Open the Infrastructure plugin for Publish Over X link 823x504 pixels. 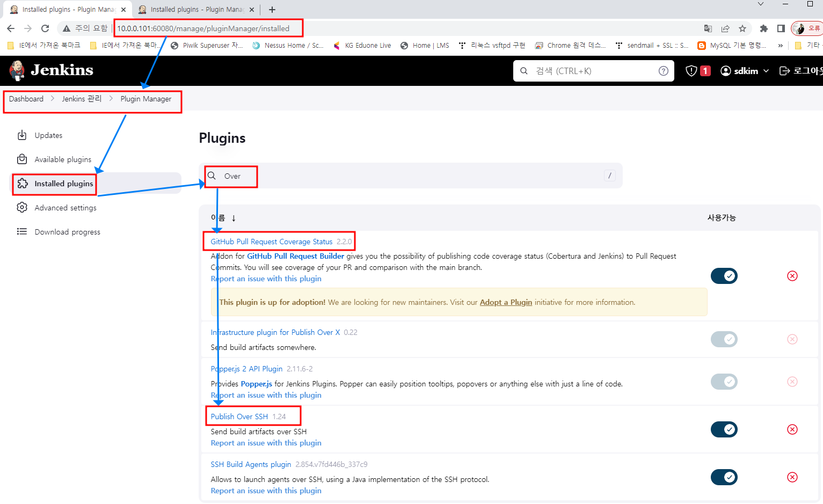(275, 332)
